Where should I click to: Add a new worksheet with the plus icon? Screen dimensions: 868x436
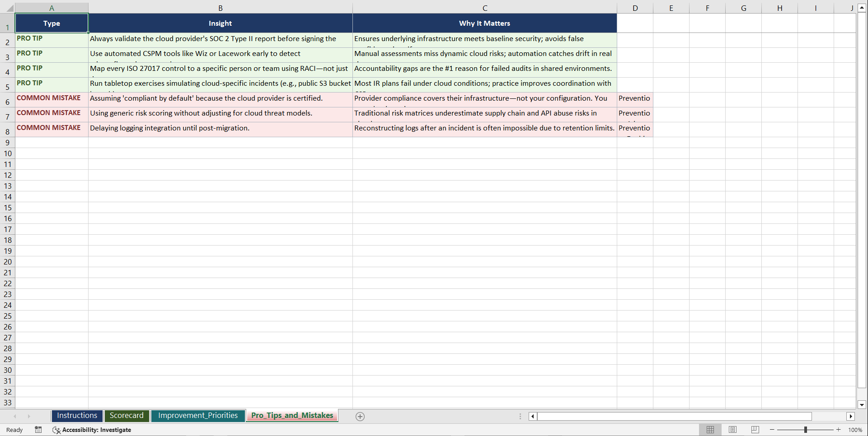(360, 416)
